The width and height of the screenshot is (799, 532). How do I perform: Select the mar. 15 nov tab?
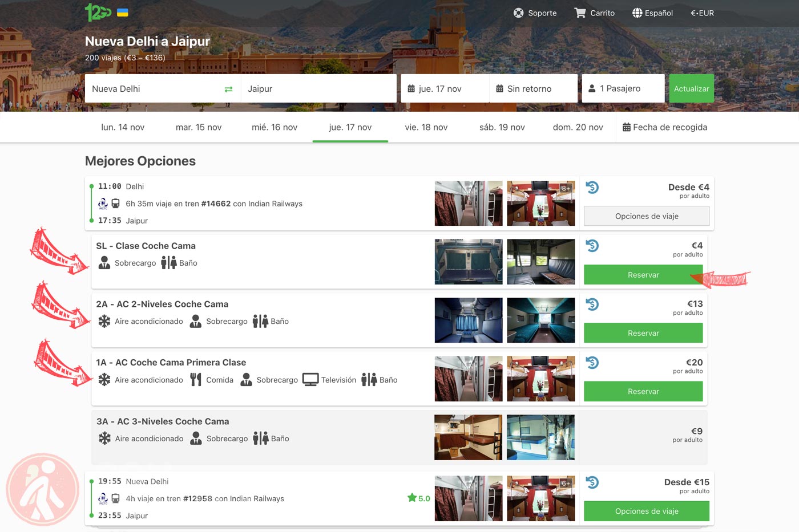click(199, 127)
